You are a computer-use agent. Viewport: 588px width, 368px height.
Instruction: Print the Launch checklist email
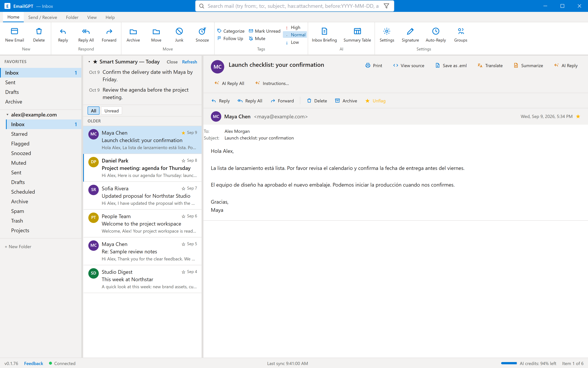(374, 65)
